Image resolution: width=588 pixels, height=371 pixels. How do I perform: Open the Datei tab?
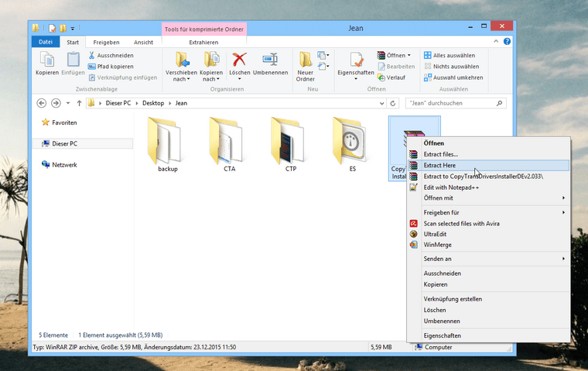[46, 42]
